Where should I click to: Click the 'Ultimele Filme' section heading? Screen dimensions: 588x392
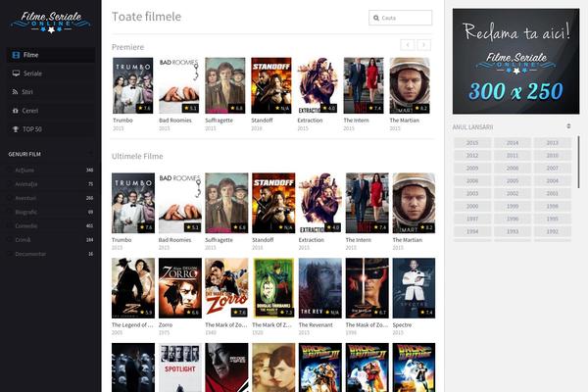[137, 157]
